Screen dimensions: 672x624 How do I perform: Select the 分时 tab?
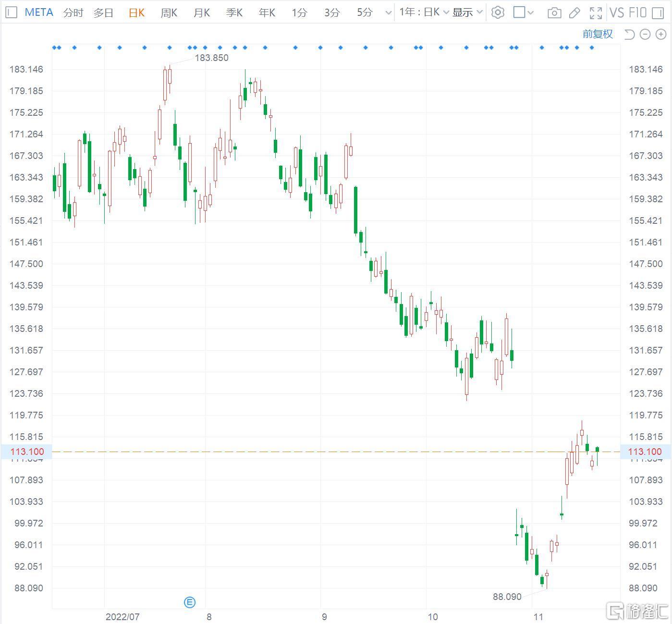73,13
